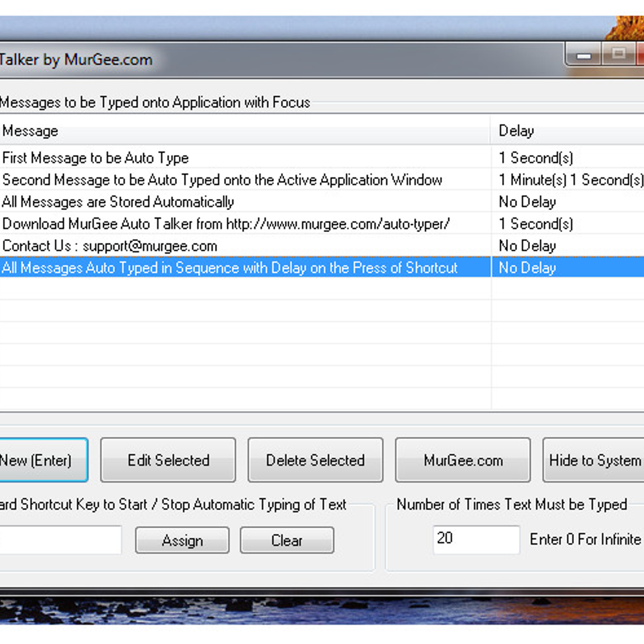Image resolution: width=644 pixels, height=644 pixels.
Task: Click the Edit Selected button
Action: 168,460
